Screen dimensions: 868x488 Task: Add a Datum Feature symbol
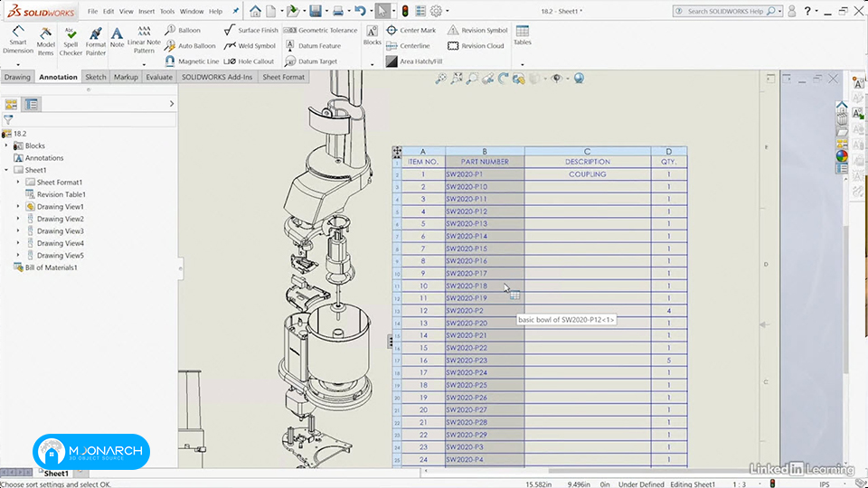click(x=313, y=46)
